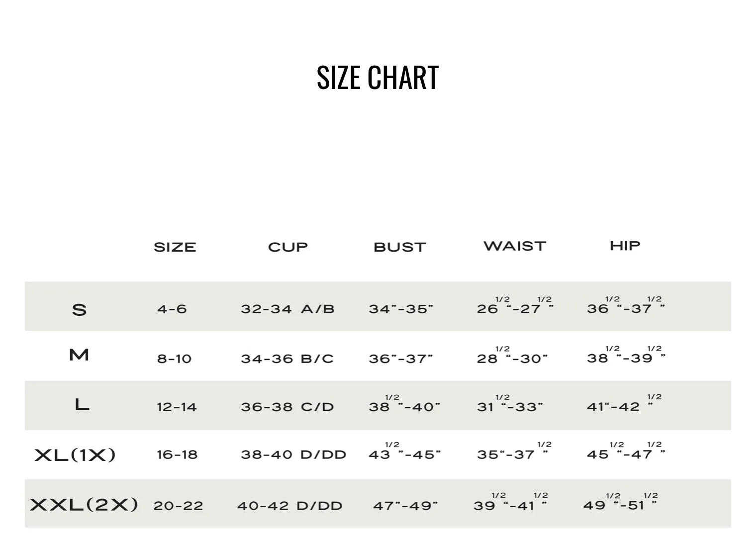Select the L size row label
The width and height of the screenshot is (756, 547).
pos(82,405)
